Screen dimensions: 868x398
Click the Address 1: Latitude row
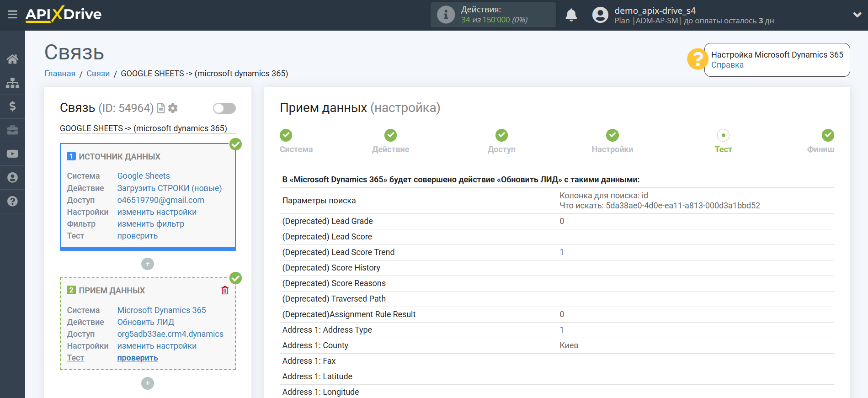point(557,377)
